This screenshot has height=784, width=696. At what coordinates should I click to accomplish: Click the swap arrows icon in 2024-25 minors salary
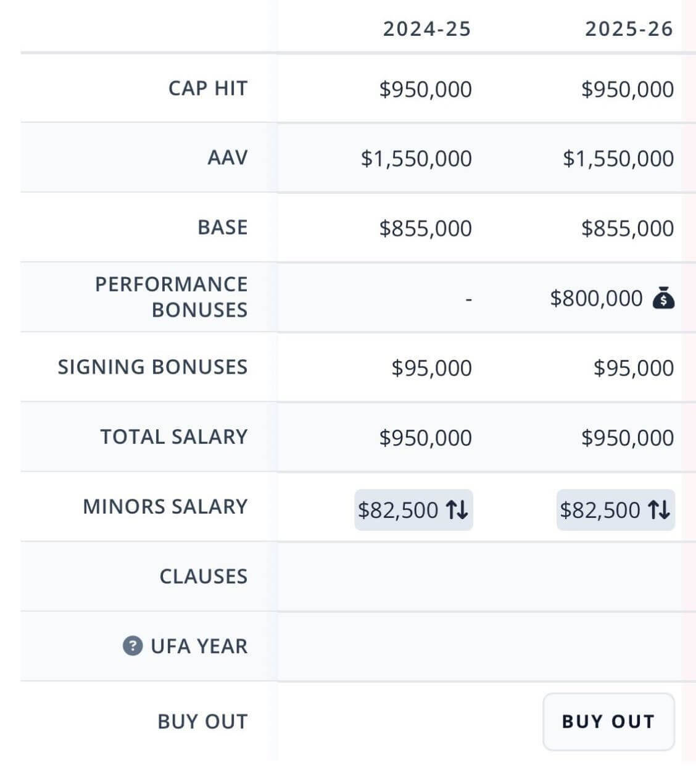point(457,510)
